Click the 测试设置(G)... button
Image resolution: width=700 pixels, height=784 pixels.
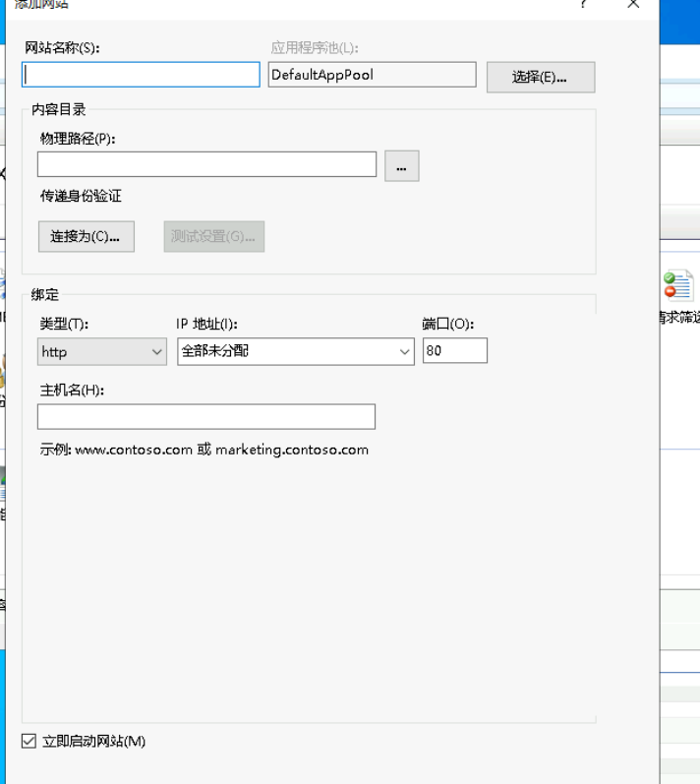[214, 236]
